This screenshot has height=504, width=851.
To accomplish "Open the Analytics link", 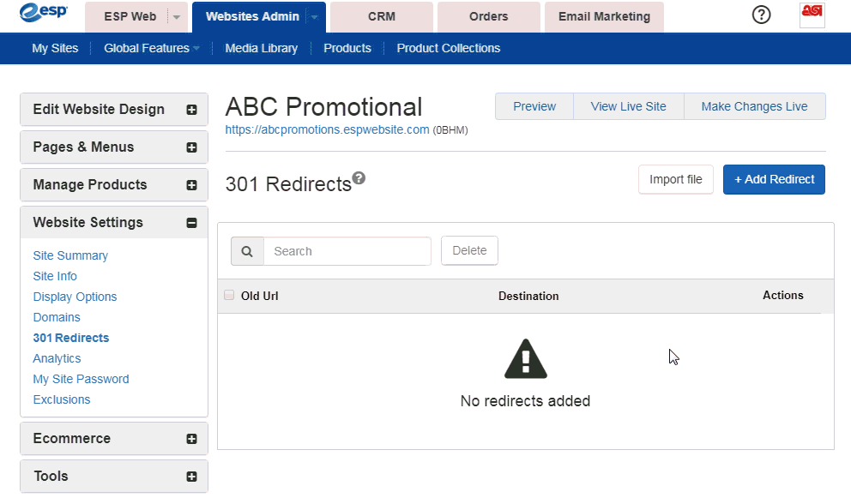I will tap(57, 358).
